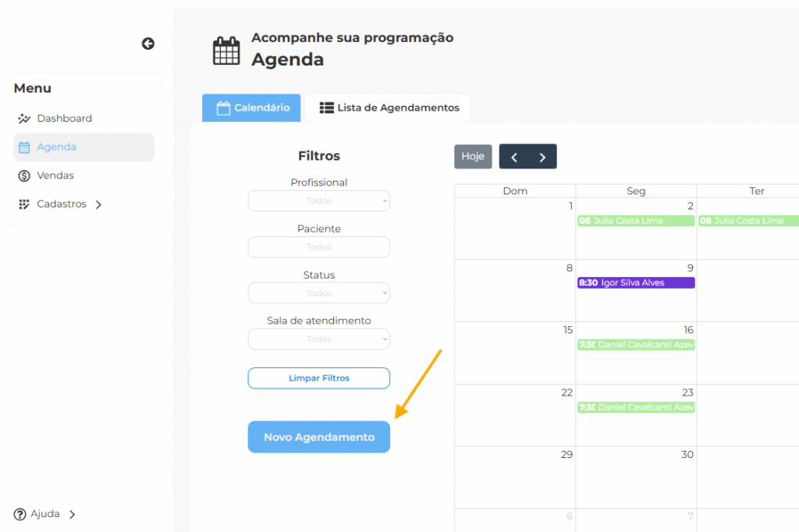The width and height of the screenshot is (799, 532).
Task: Click the Agenda calendar icon in sidebar
Action: (24, 147)
